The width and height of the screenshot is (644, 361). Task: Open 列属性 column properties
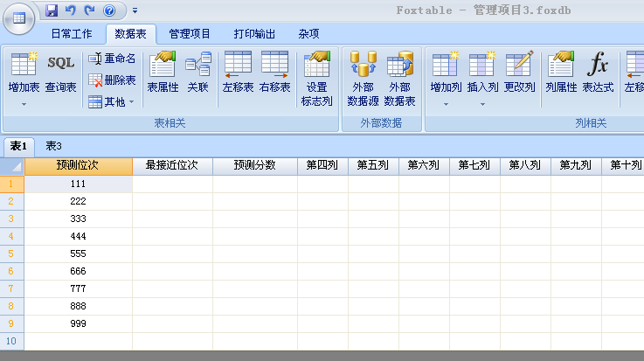(x=561, y=72)
